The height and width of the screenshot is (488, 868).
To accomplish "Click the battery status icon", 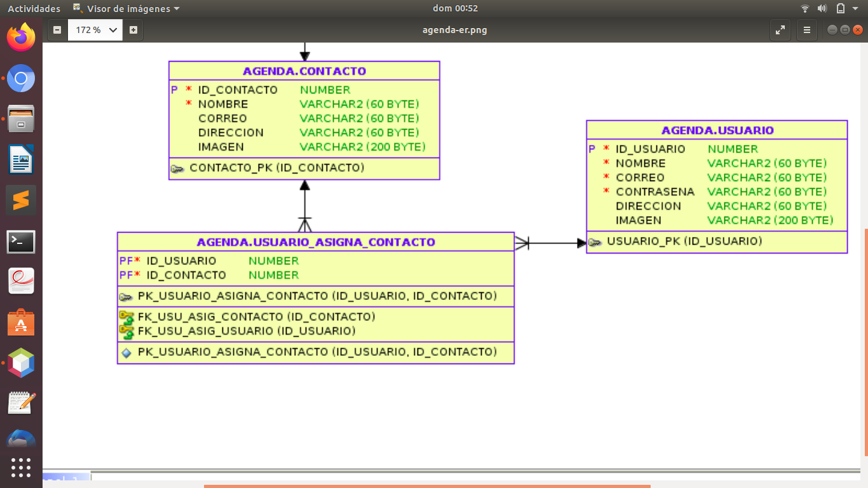I will (841, 8).
